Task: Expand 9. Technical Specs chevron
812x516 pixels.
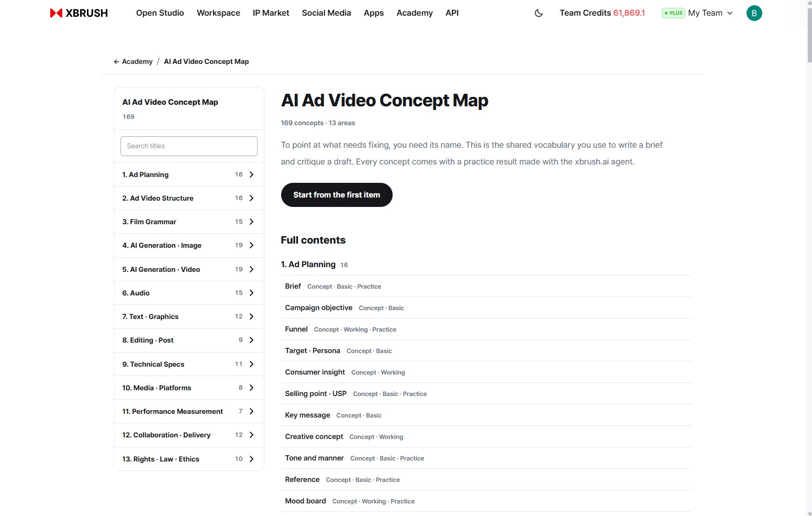Action: click(x=251, y=364)
